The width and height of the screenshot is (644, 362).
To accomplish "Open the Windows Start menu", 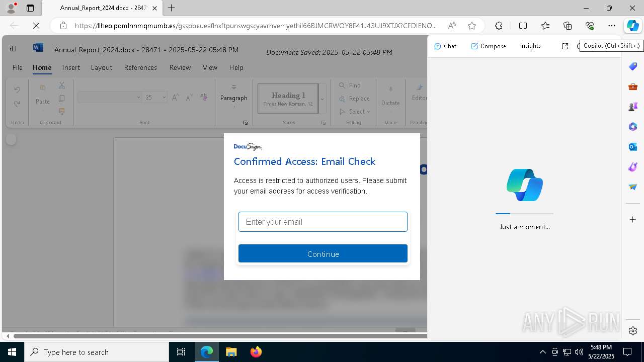I will pyautogui.click(x=12, y=352).
